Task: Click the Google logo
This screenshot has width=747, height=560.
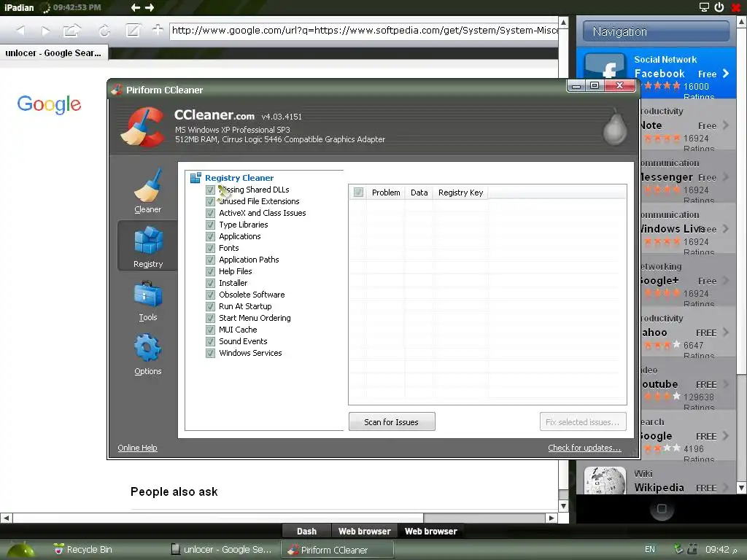Action: [x=49, y=104]
